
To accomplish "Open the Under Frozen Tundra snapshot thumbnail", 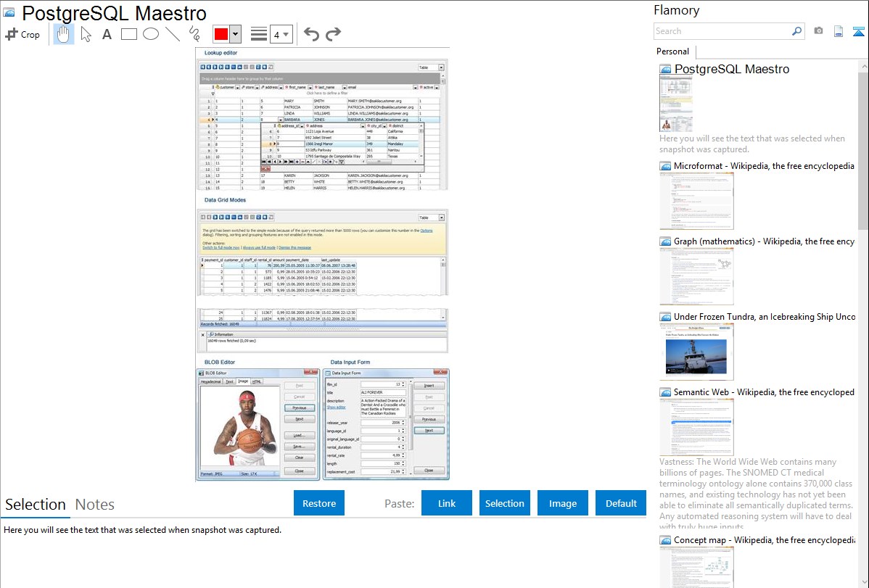I will point(696,352).
